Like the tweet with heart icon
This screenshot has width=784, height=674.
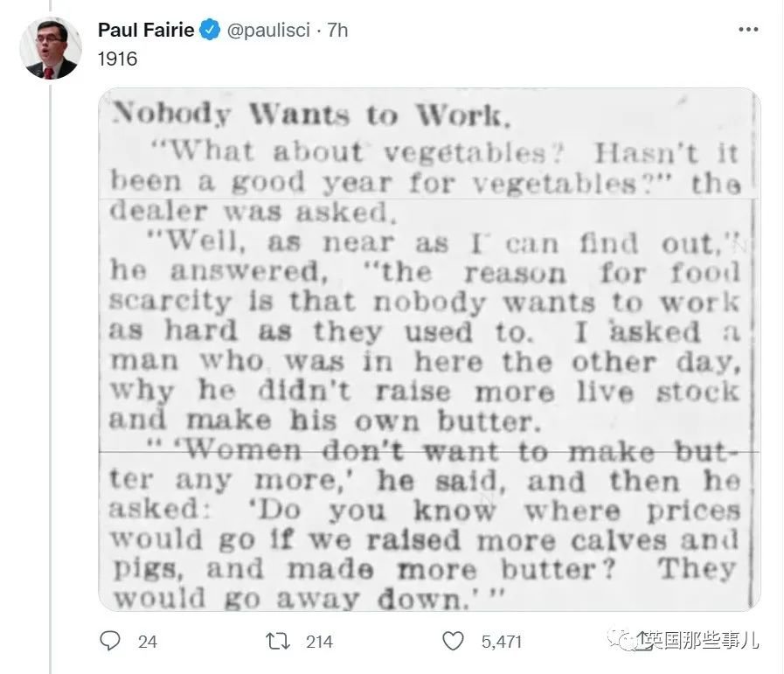[x=453, y=641]
